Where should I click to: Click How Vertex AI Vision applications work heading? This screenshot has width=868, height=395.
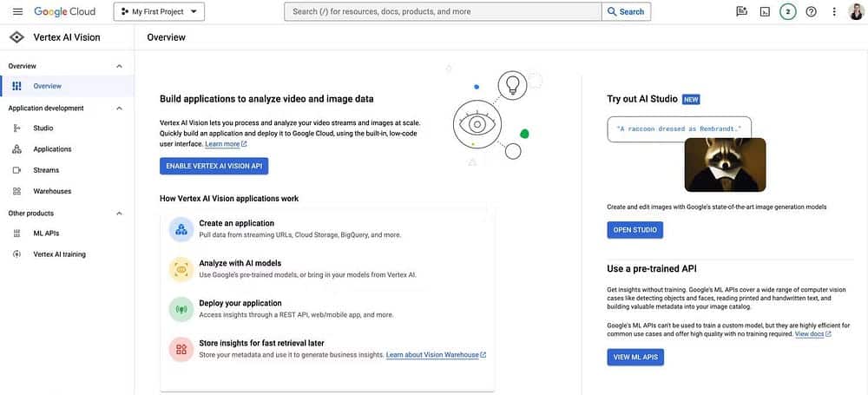point(229,198)
